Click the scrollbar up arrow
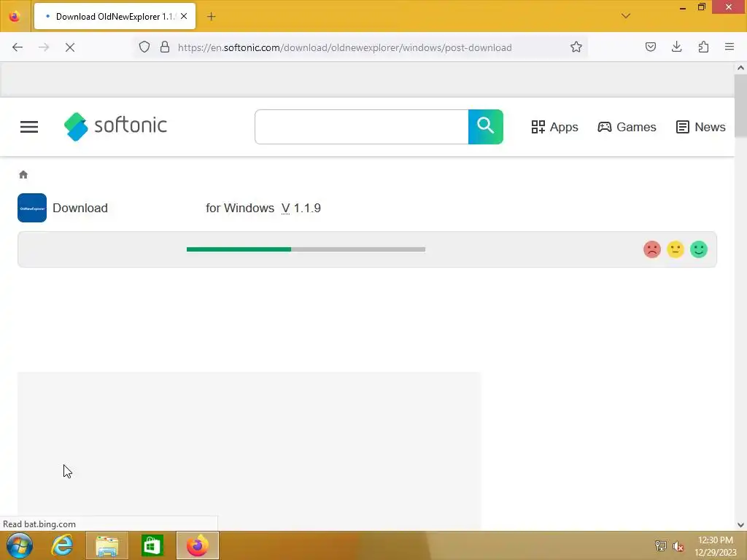Screen dimensions: 747x560 click(740, 68)
